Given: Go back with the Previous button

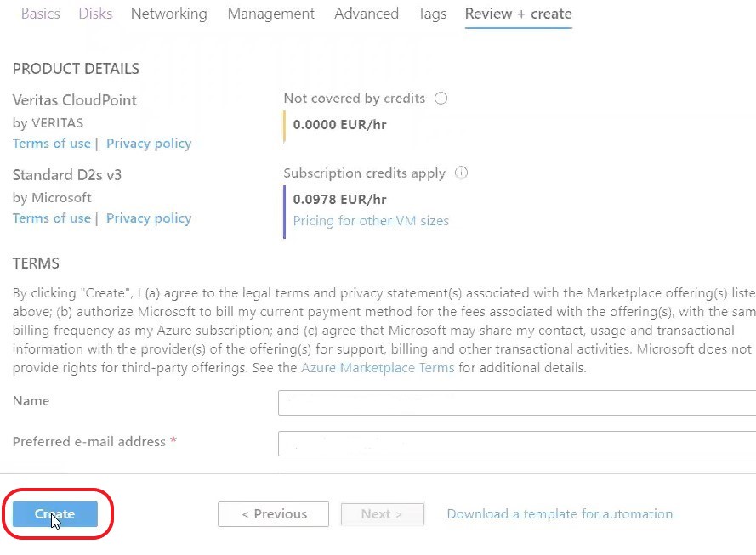Looking at the screenshot, I should [x=273, y=514].
